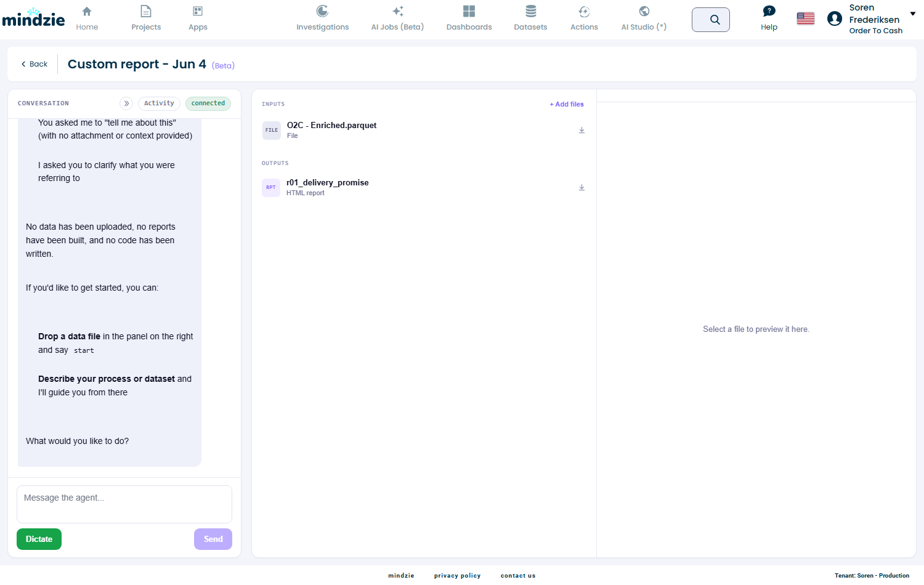Download the r01_delivery_promise HTML report

coord(582,187)
